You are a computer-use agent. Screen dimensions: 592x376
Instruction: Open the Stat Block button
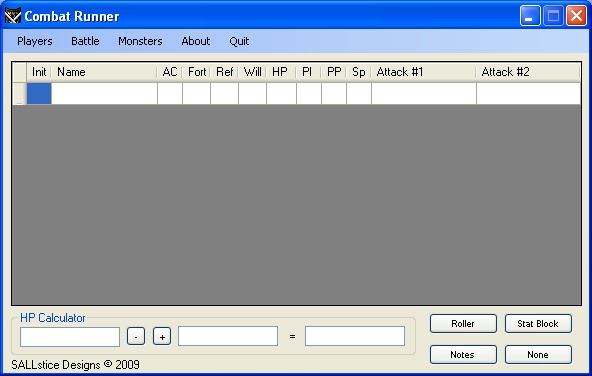(x=538, y=324)
